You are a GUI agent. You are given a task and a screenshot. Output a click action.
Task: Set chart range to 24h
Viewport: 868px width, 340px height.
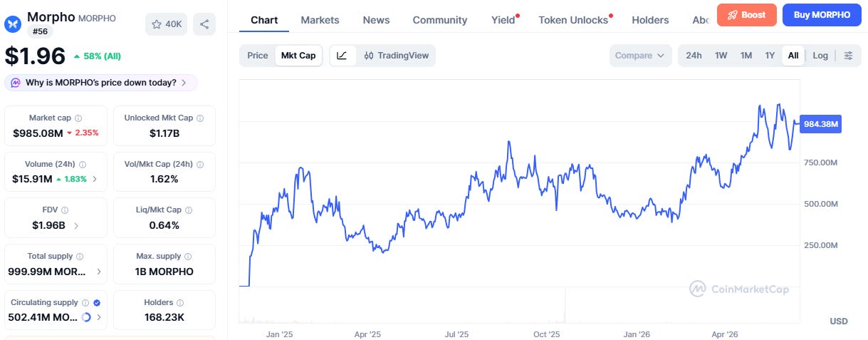click(x=694, y=56)
